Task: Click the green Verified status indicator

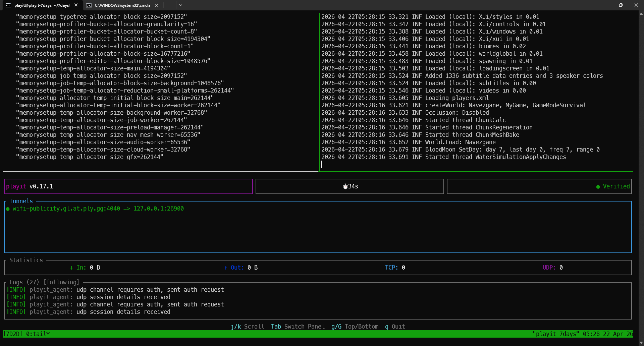Action: 613,186
